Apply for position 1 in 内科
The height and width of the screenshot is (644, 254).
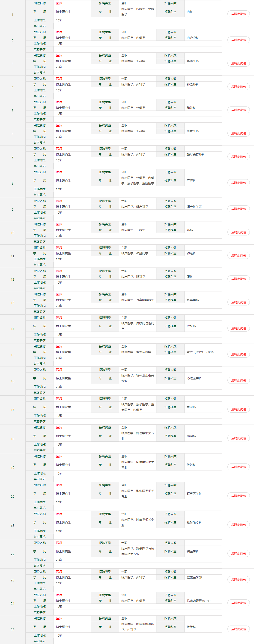coord(238,14)
